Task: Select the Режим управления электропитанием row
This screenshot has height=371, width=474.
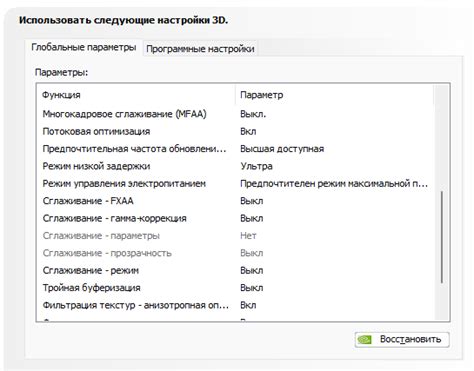Action: click(x=235, y=183)
